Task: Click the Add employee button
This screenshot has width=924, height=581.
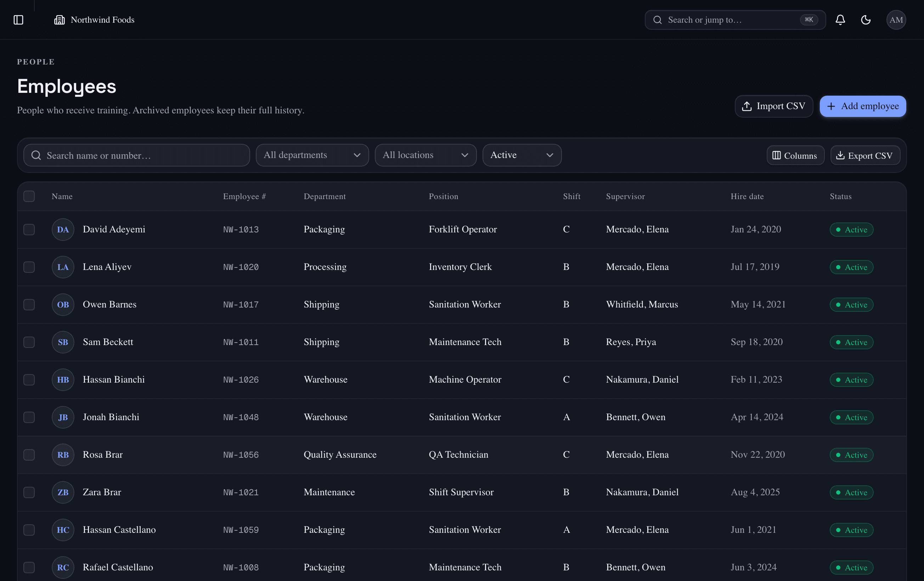Action: pos(863,106)
